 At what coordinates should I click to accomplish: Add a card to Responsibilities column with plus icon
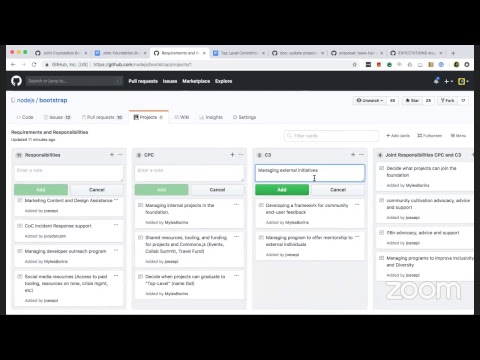coord(112,155)
